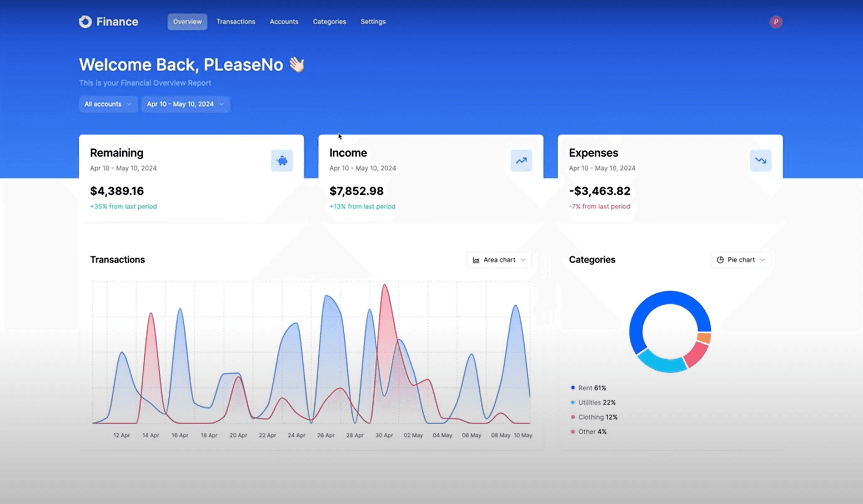Click the pie chart icon in Categories
Screen dimensions: 863x504
[x=720, y=260]
